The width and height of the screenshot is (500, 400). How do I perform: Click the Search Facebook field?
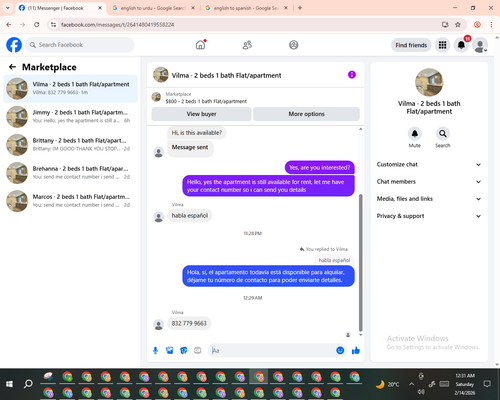tap(80, 45)
